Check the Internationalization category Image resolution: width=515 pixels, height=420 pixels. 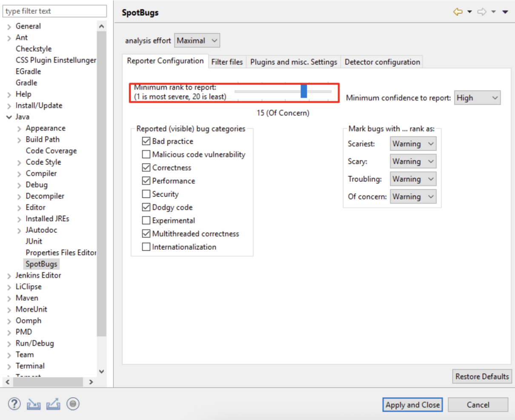pyautogui.click(x=146, y=247)
